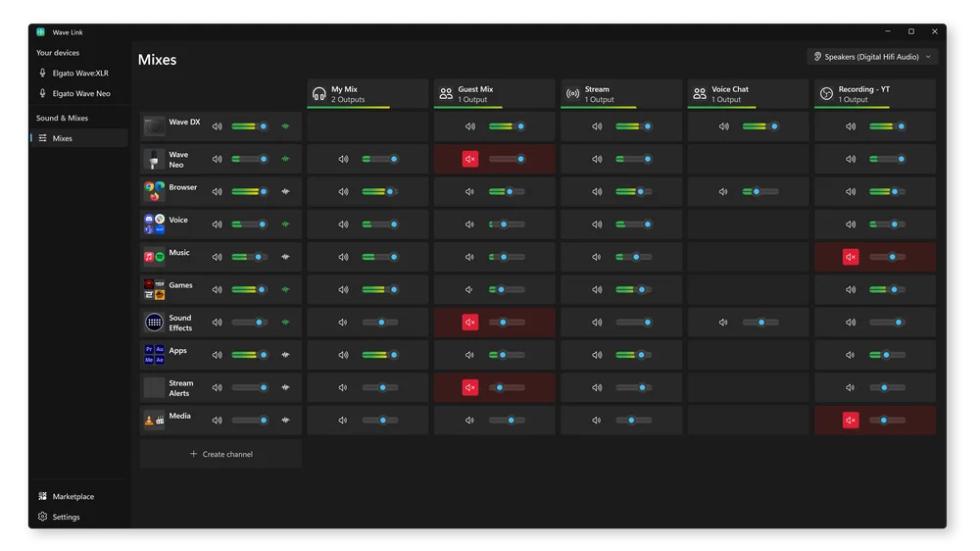Adjust the Media channel volume slider

point(250,421)
